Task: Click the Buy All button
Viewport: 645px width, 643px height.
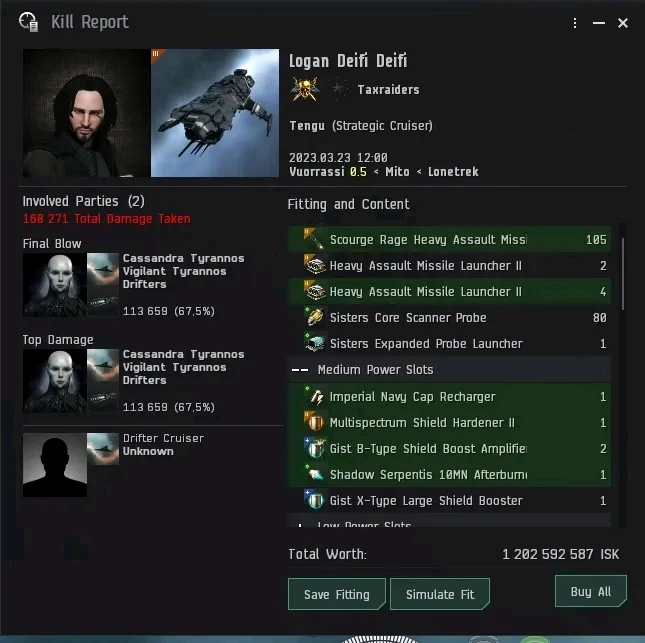Action: coord(590,591)
